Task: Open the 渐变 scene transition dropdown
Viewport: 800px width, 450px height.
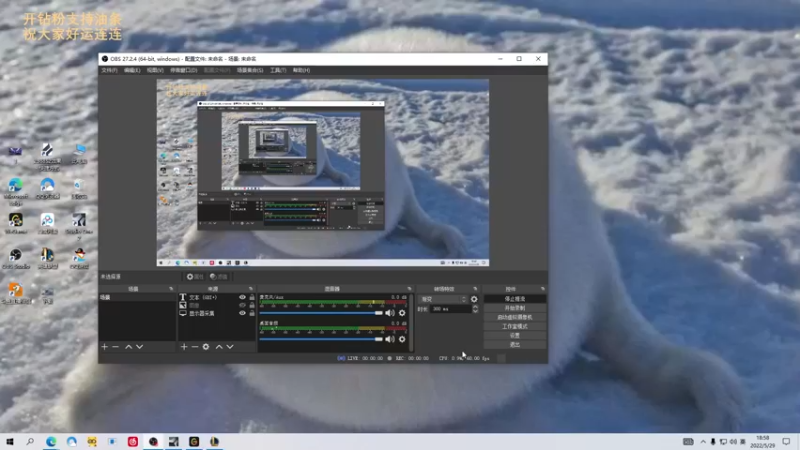Action: pyautogui.click(x=442, y=299)
